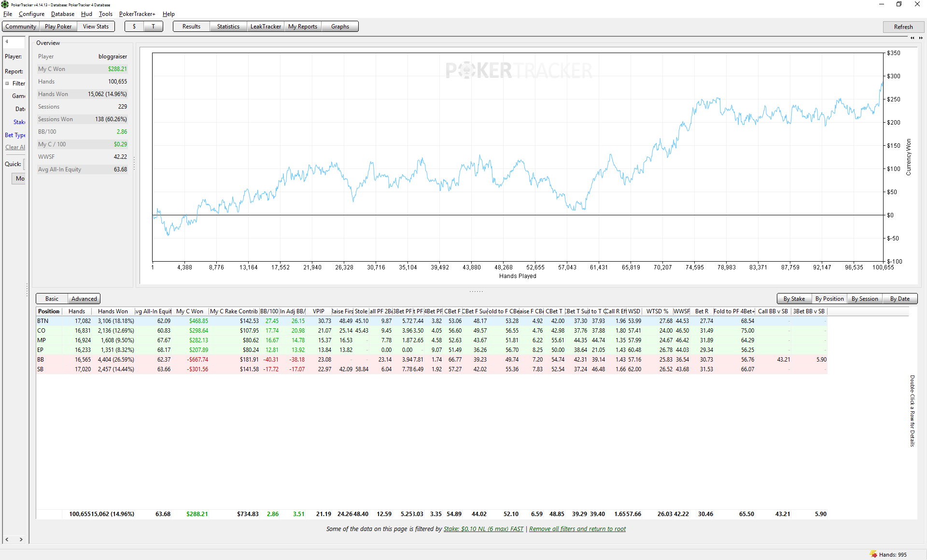Click the 'Hands: 995' status bar text
This screenshot has height=560, width=927.
coord(893,555)
